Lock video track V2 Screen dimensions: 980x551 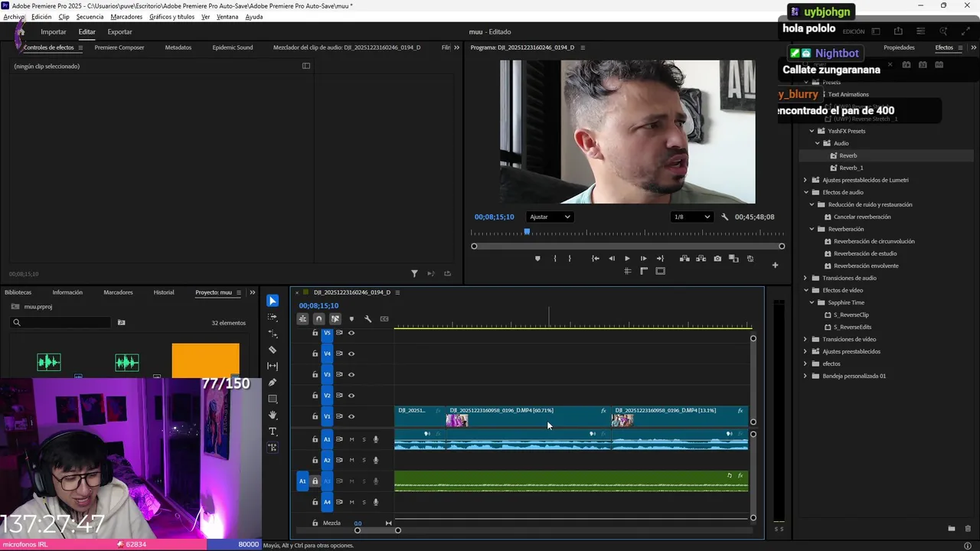click(x=315, y=396)
